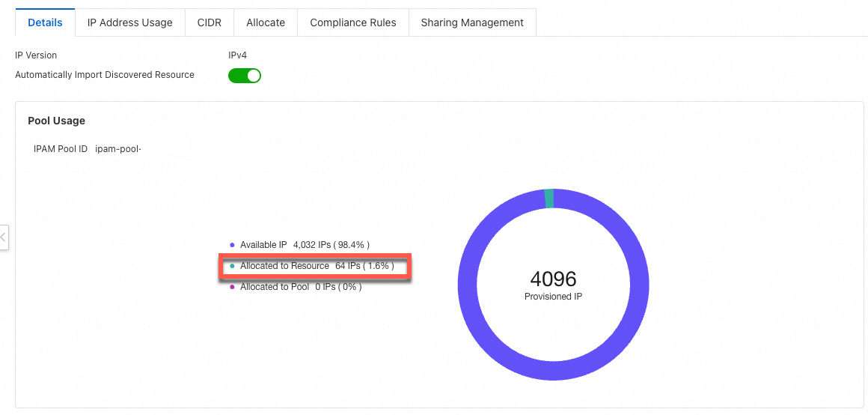868x415 pixels.
Task: Click the Pool Usage heading
Action: tap(56, 121)
